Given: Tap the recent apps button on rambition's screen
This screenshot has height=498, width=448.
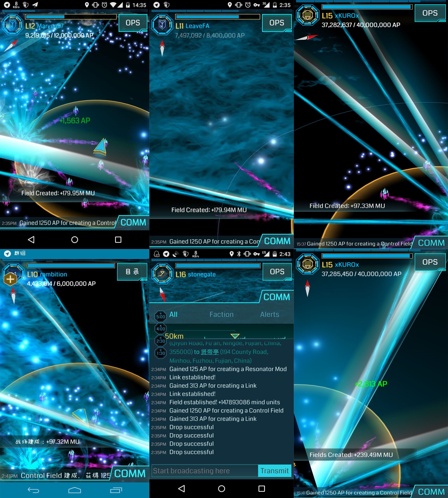Looking at the screenshot, I should coord(116,490).
